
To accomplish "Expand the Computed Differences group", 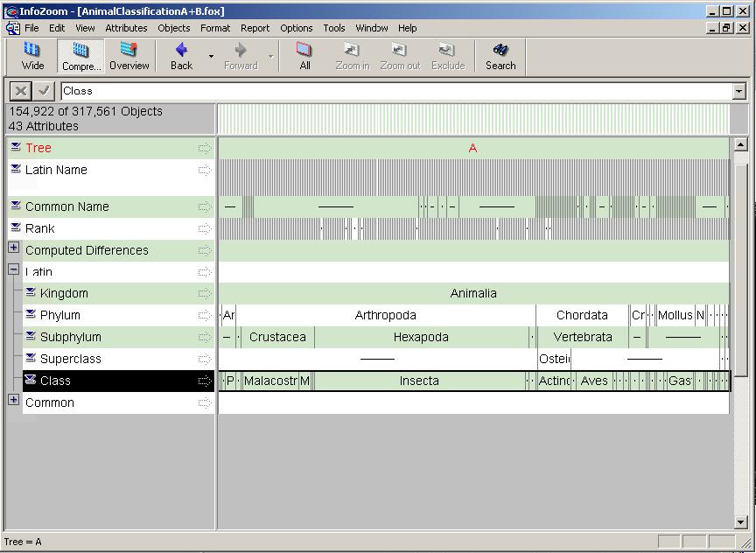I will pyautogui.click(x=13, y=248).
